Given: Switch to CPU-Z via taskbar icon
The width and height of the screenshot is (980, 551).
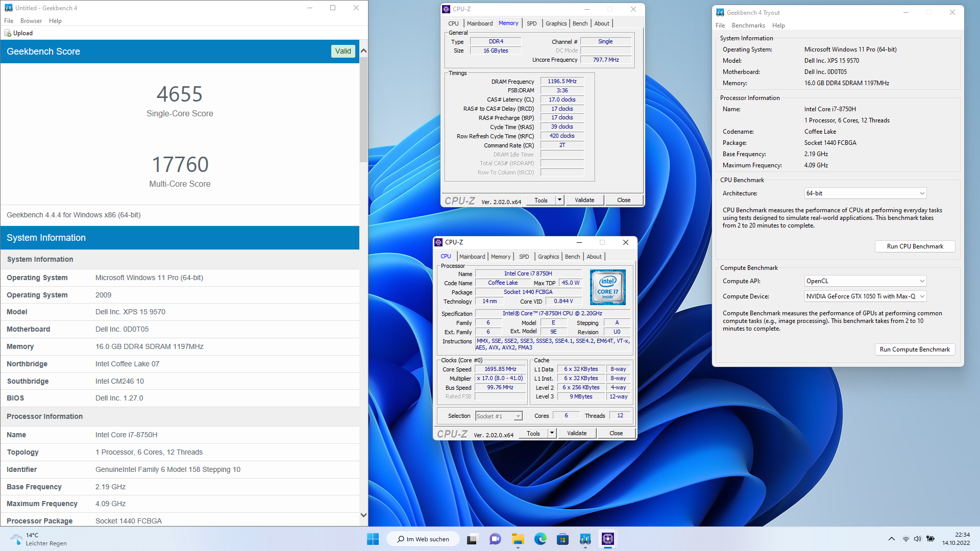Looking at the screenshot, I should 607,539.
